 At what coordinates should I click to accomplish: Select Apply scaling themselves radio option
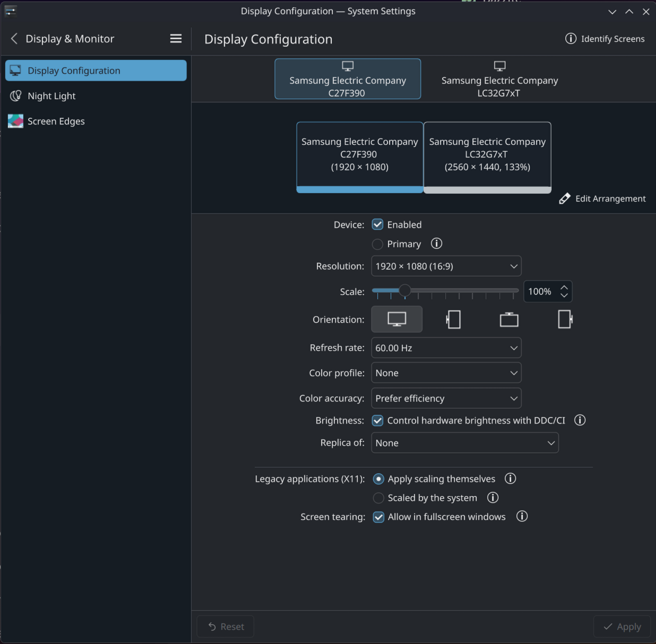(378, 479)
